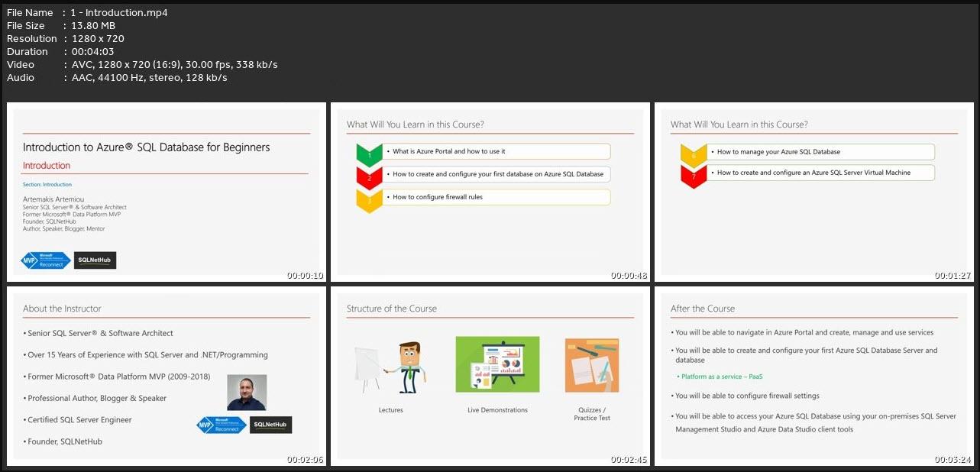Click 'Author, Speaker, Blogger, Mentor' line
This screenshot has width=980, height=472.
coord(64,228)
